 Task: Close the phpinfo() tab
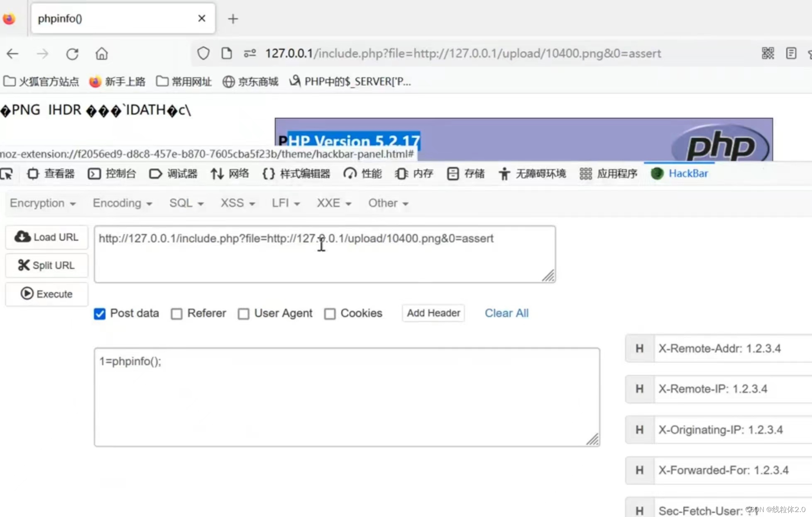click(x=202, y=18)
